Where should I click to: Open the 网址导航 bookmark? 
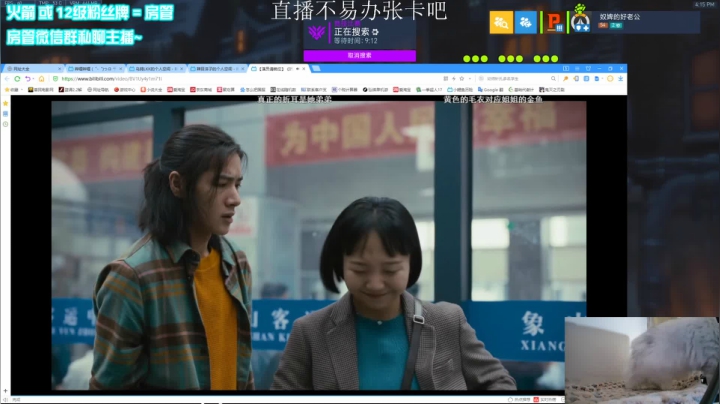coord(97,90)
